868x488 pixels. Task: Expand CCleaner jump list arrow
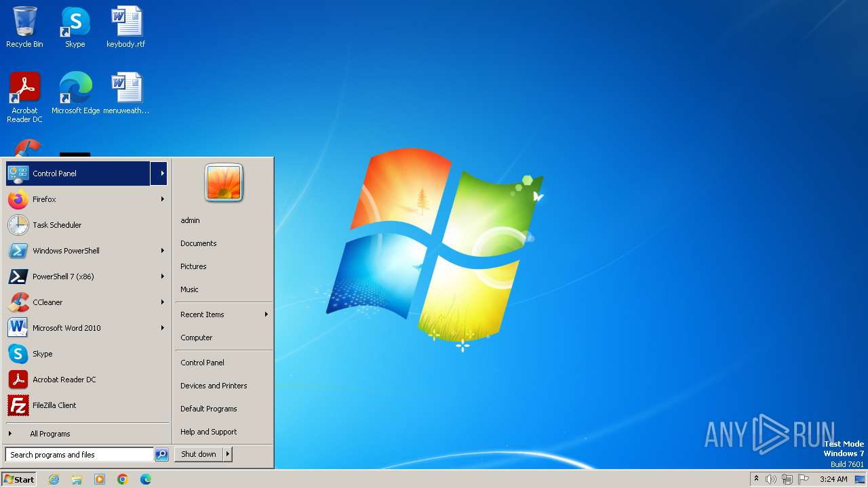coord(162,302)
